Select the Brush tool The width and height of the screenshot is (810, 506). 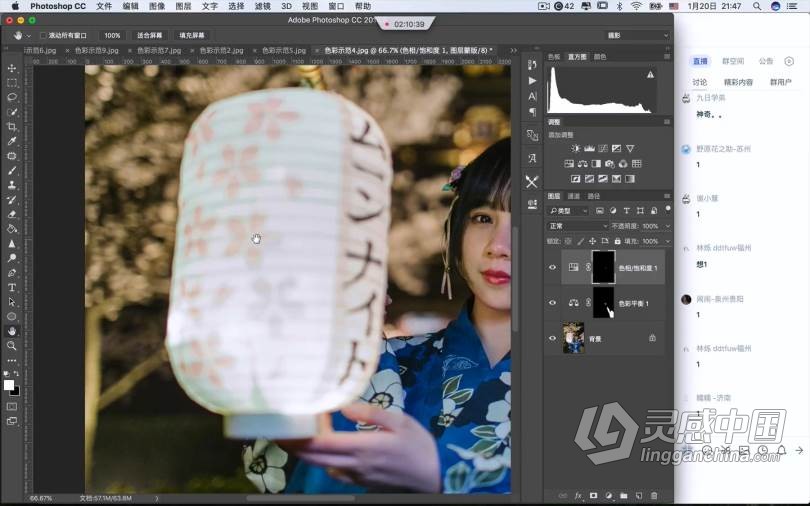[11, 170]
